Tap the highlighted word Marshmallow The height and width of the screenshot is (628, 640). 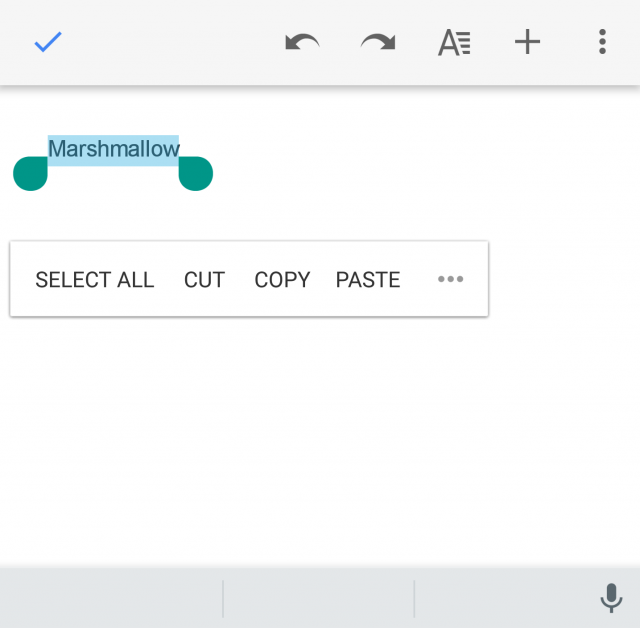113,149
